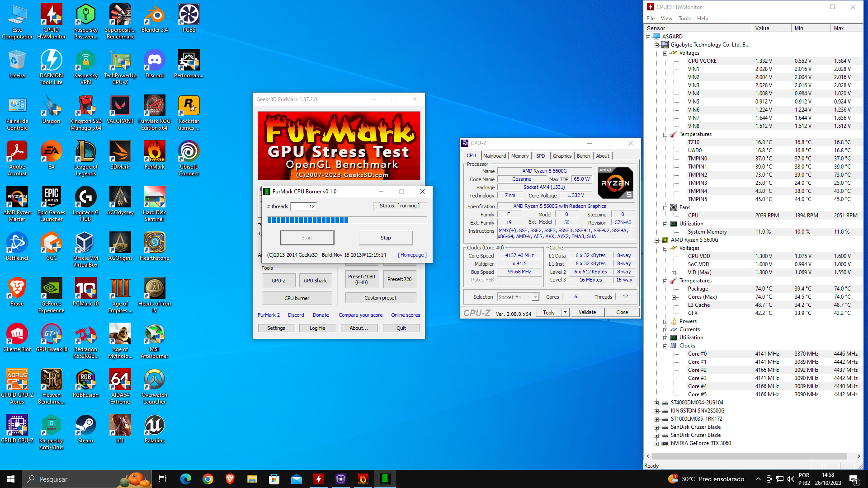Click the CPU Burner progress bar
Viewport: 868px width, 488px height.
click(x=347, y=220)
